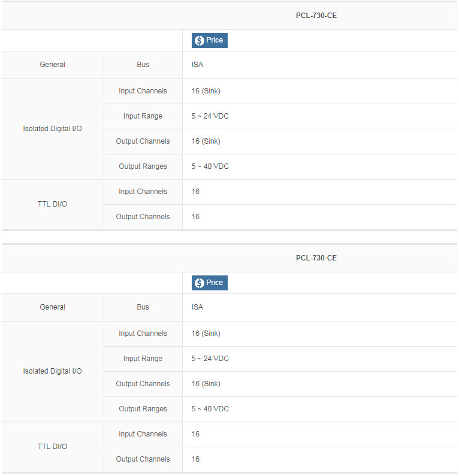Click the Isolated Digital I/O cell in the bottom table
Viewport: 459px width, 476px height.
click(x=53, y=371)
